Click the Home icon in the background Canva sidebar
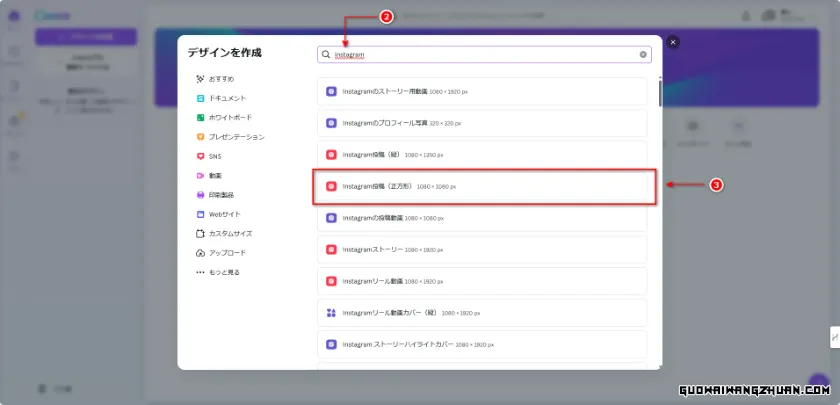The width and height of the screenshot is (840, 405). (14, 16)
